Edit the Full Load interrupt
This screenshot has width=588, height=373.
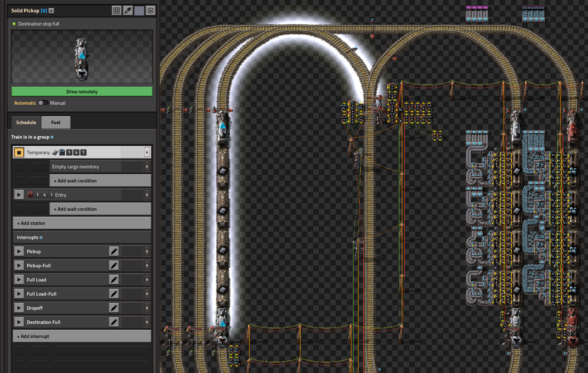tap(114, 280)
